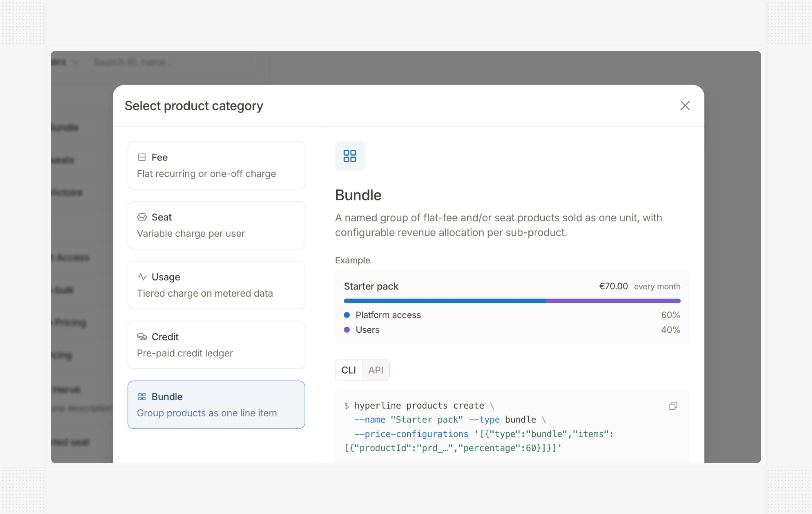Click the hyperline products create command line
The image size is (812, 514).
point(419,406)
